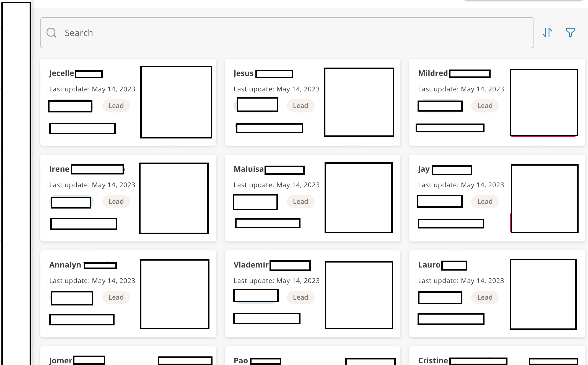Click Lead tag on Jecelle's card
Screen dimensions: 588x365
click(x=116, y=106)
